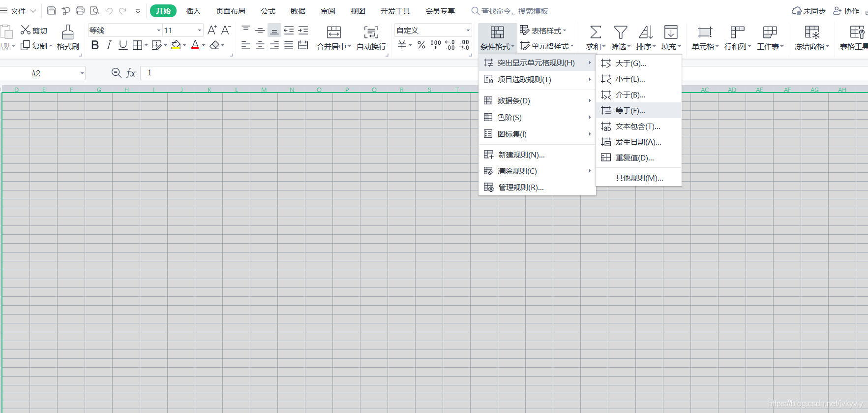Open the number format dropdown (自定义)
868x413 pixels.
[x=468, y=31]
